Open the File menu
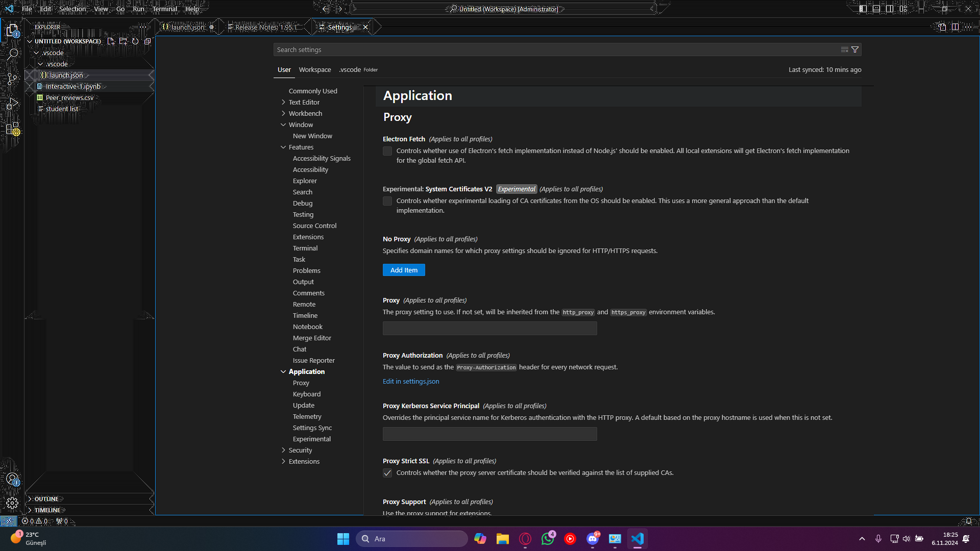The height and width of the screenshot is (551, 980). [x=27, y=9]
